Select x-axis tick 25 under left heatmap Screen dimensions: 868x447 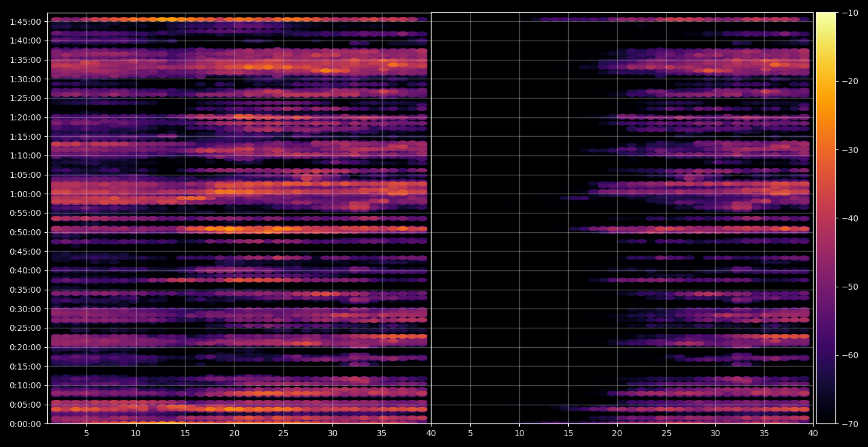[x=283, y=433]
